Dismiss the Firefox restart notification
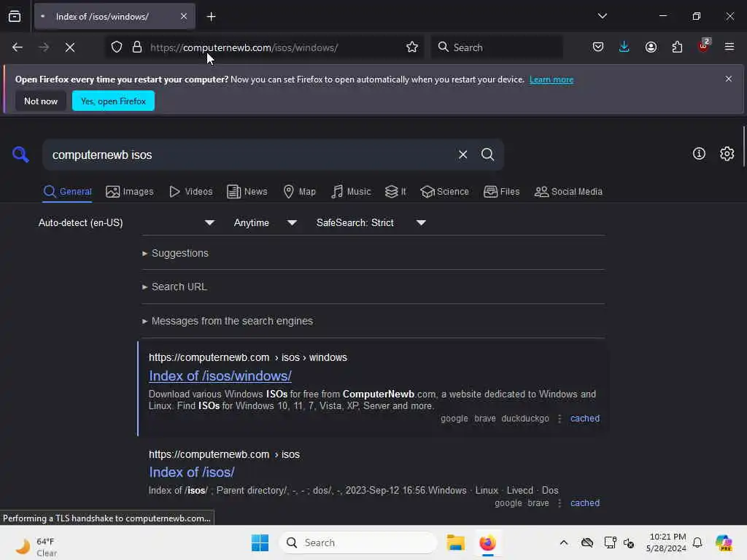The image size is (747, 560). [x=729, y=79]
